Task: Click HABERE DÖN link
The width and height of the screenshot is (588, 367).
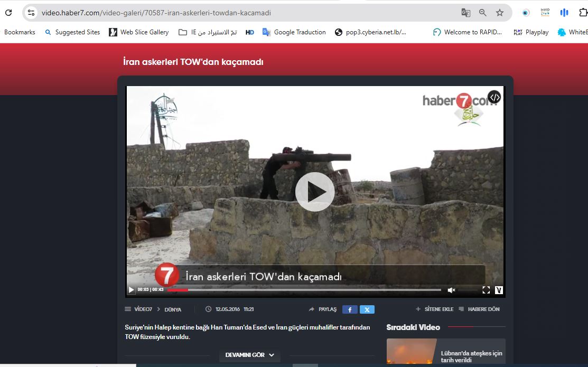Action: click(x=479, y=309)
